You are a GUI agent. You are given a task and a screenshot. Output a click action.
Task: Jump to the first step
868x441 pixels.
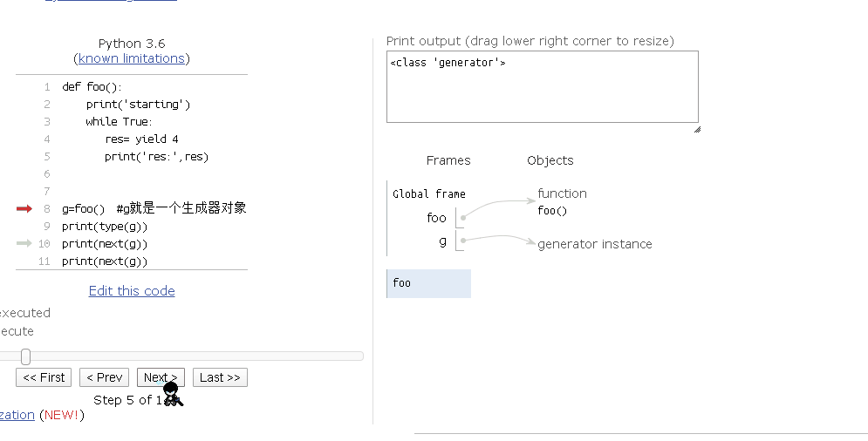[x=44, y=377]
